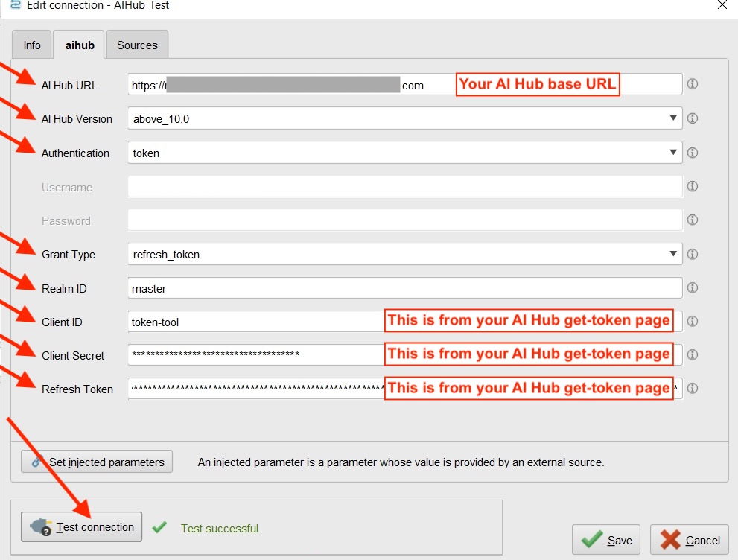Select the Sources tab
The width and height of the screenshot is (738, 560).
[137, 44]
